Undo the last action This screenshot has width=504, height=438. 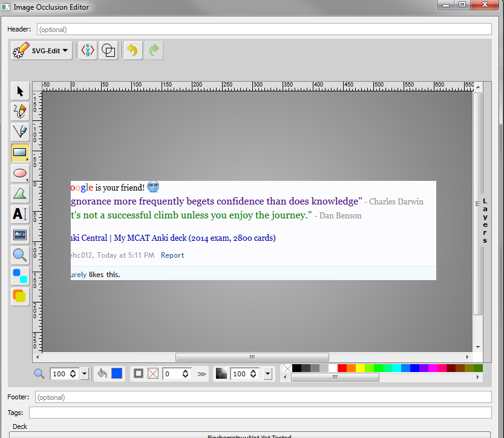pos(133,51)
